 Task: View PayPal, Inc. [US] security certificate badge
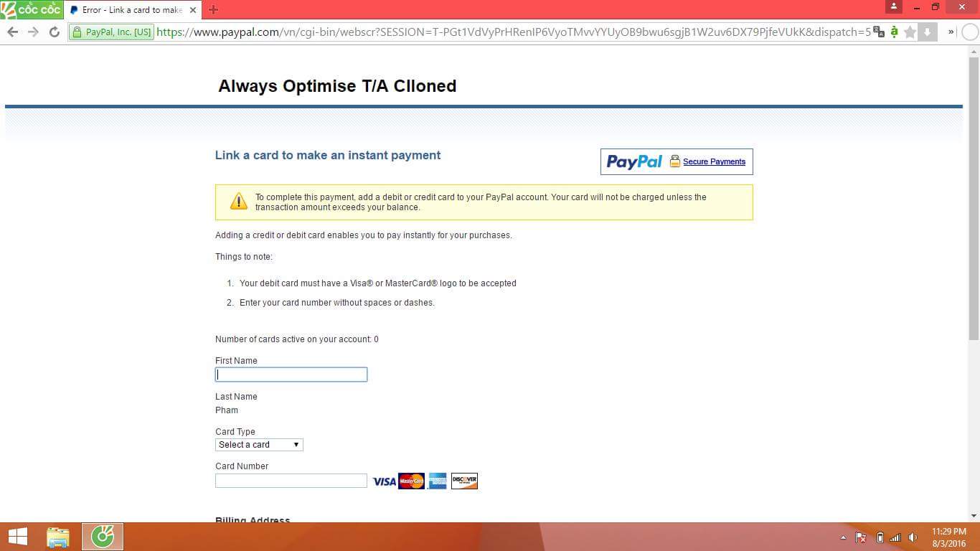(x=111, y=32)
